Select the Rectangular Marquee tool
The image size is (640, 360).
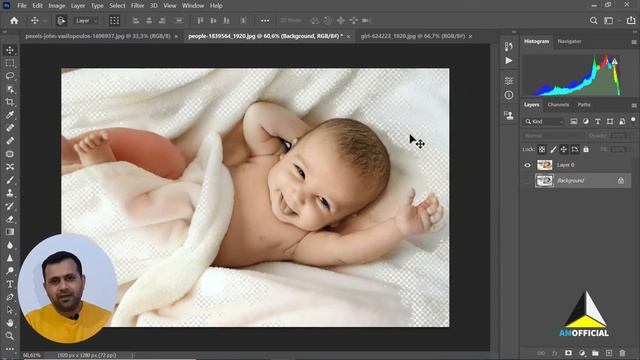point(10,63)
